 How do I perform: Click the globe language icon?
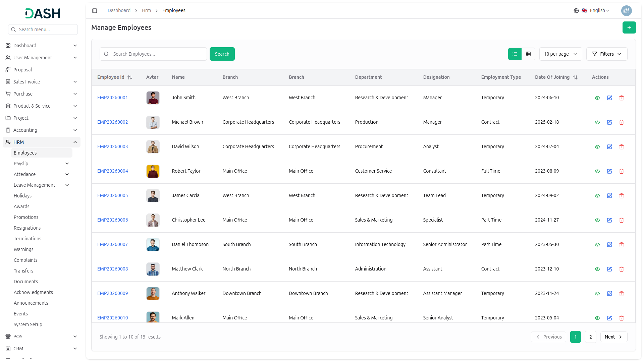point(576,11)
